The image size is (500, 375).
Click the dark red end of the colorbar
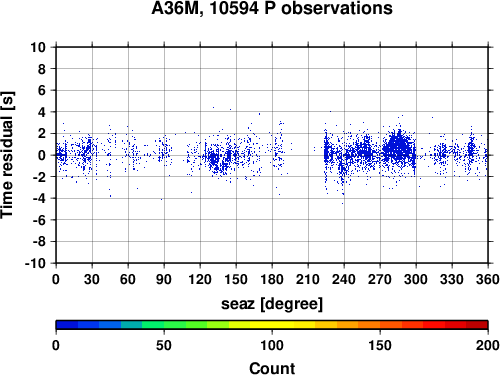click(477, 325)
